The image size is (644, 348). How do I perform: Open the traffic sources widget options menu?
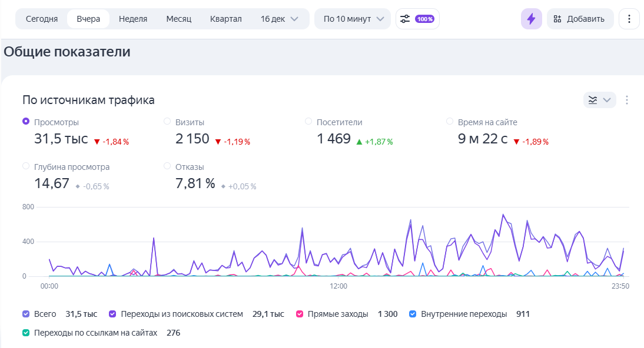[626, 100]
